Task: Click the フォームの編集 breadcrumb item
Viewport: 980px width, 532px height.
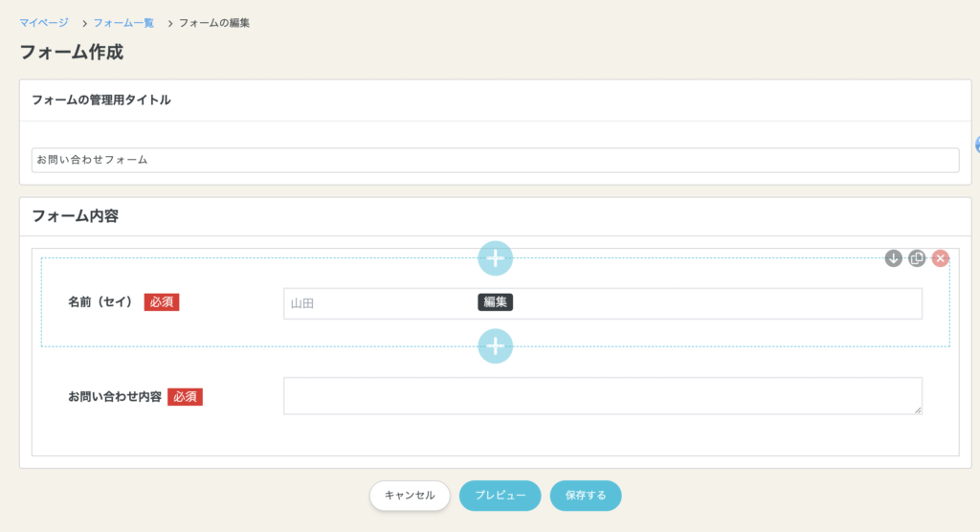Action: (214, 22)
